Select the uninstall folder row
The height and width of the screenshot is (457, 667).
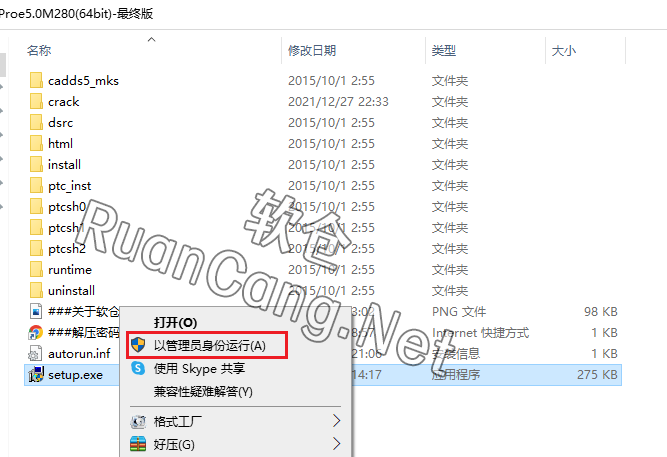tap(323, 291)
